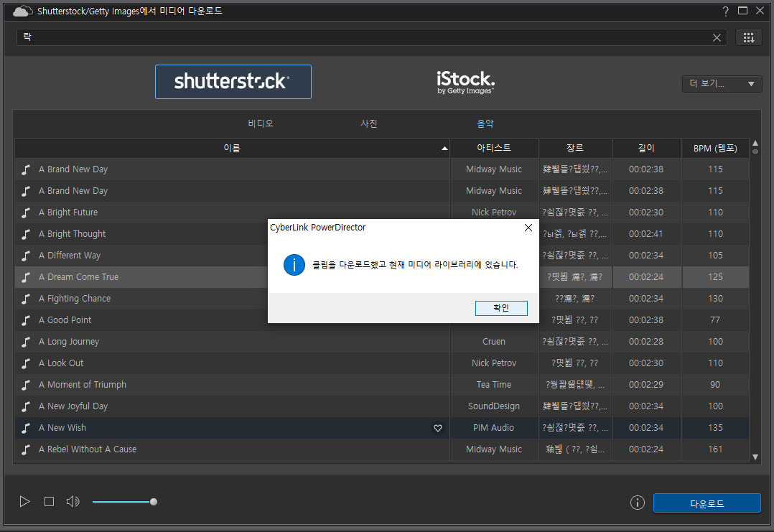Click the BPM value 77
The width and height of the screenshot is (774, 532).
coord(715,319)
